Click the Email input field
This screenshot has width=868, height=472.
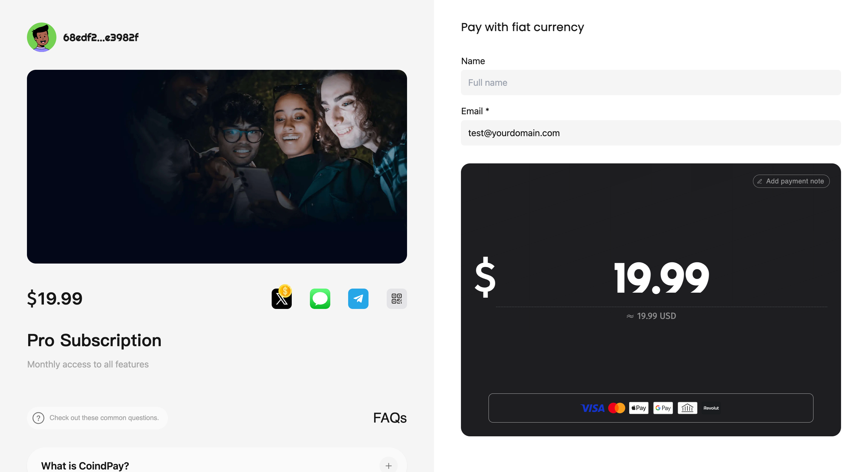point(651,133)
